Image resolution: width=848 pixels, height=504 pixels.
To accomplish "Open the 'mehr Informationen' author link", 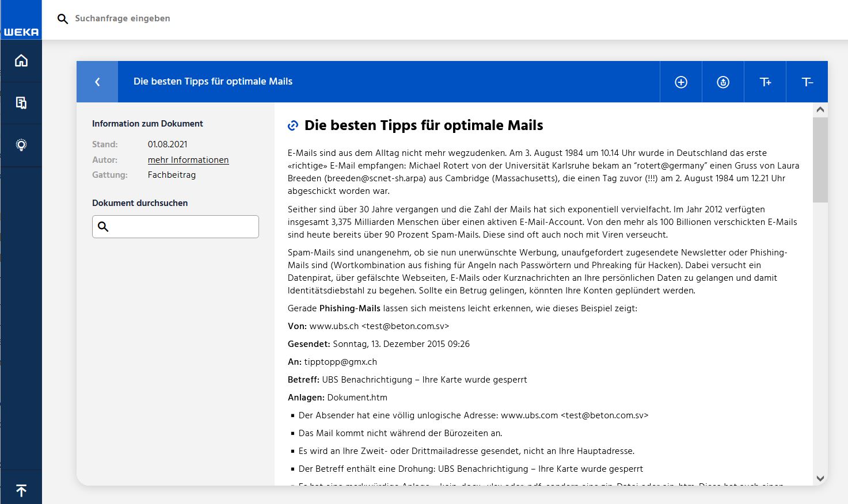I will [x=188, y=160].
